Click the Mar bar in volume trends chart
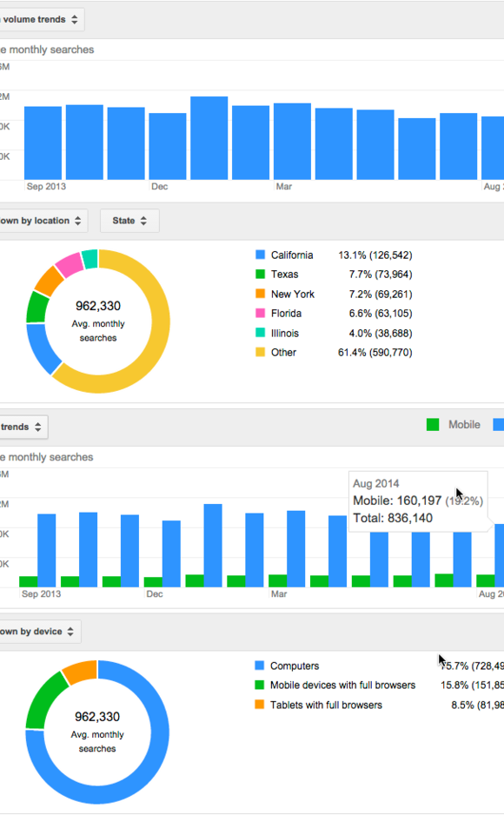Image resolution: width=504 pixels, height=815 pixels. 293,142
